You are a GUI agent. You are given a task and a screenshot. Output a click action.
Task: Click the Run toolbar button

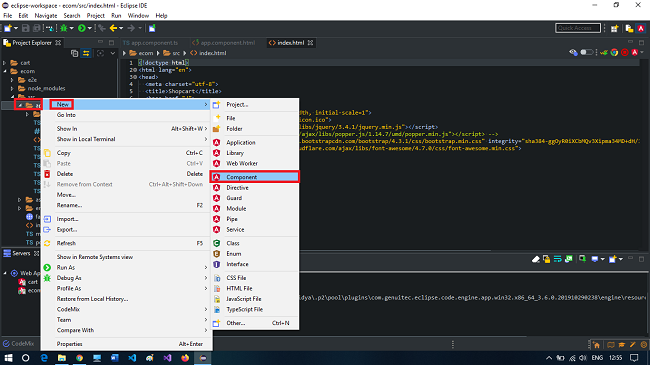coord(82,28)
